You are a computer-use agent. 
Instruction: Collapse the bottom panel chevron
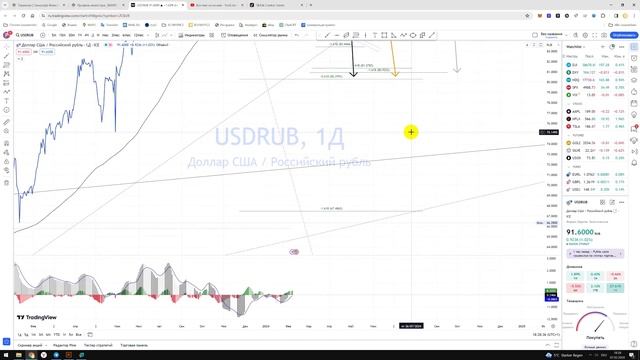coord(547,345)
